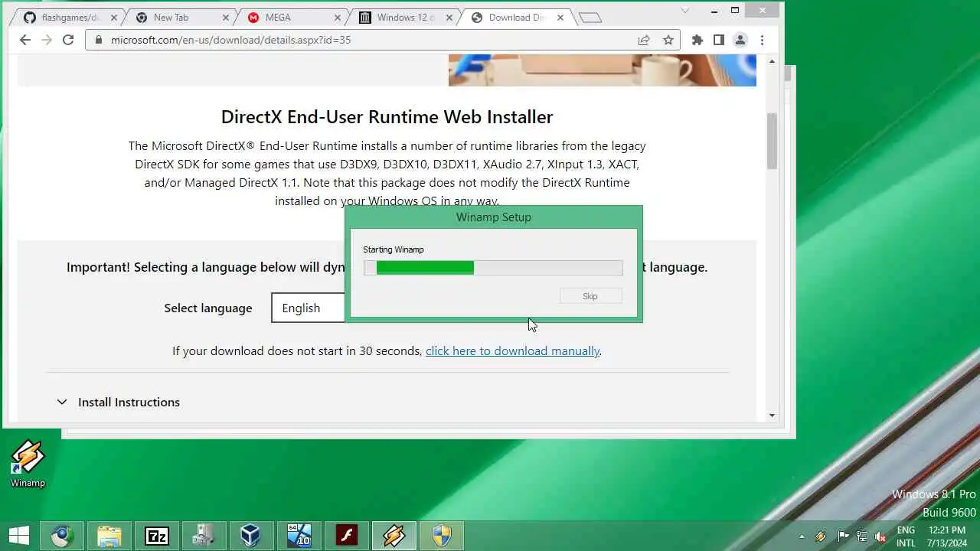Image resolution: width=980 pixels, height=551 pixels.
Task: Open the 64/10 taskbar application icon
Action: [299, 536]
